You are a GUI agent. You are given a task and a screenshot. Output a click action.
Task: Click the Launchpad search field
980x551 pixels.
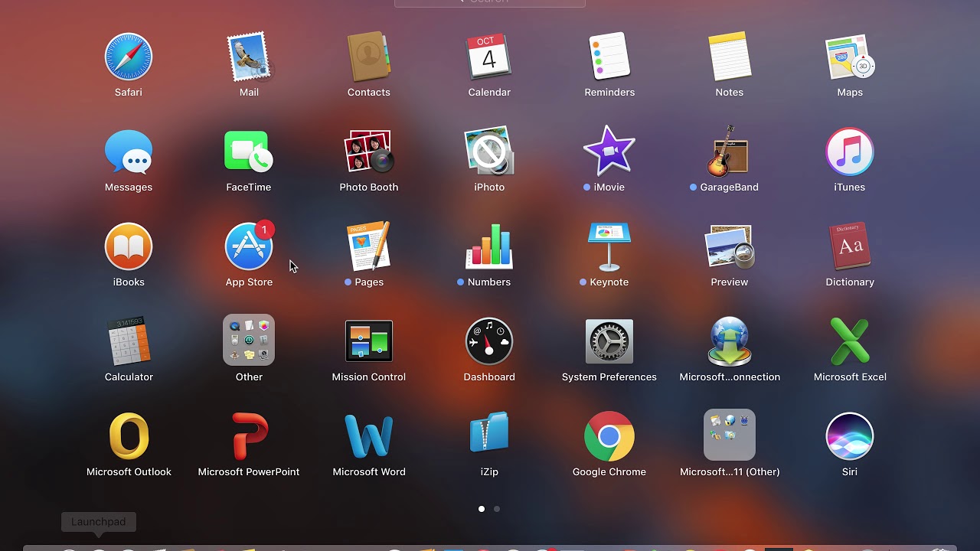pos(490,2)
